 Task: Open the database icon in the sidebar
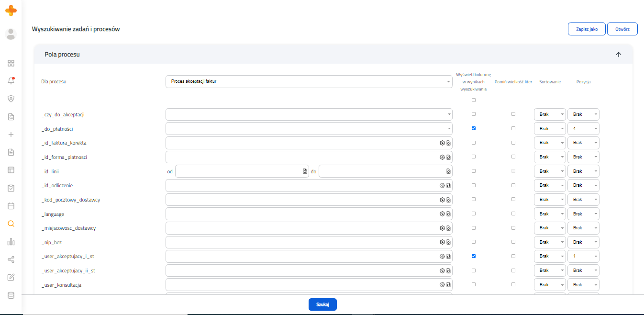[11, 295]
